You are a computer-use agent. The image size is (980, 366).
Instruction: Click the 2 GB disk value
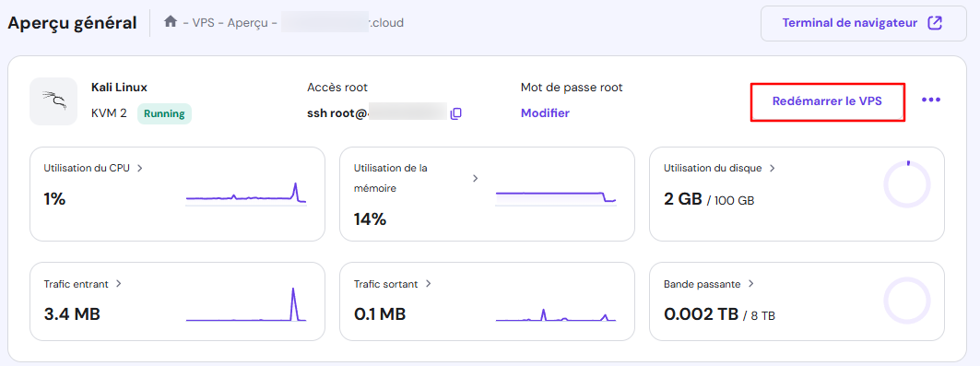[x=682, y=199]
